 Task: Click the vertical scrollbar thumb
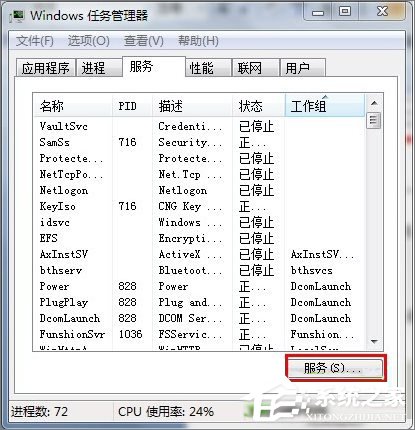[373, 120]
